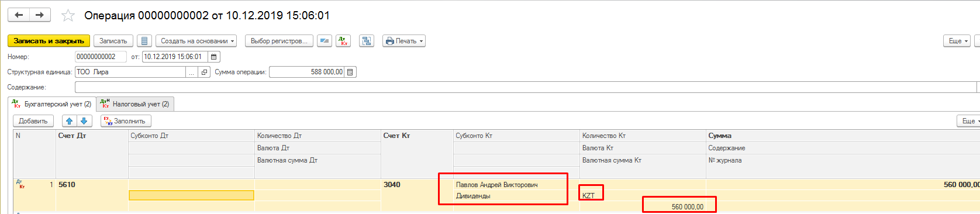Click the Валютная сумма Дт header cell
The height and width of the screenshot is (214, 980).
(x=318, y=160)
